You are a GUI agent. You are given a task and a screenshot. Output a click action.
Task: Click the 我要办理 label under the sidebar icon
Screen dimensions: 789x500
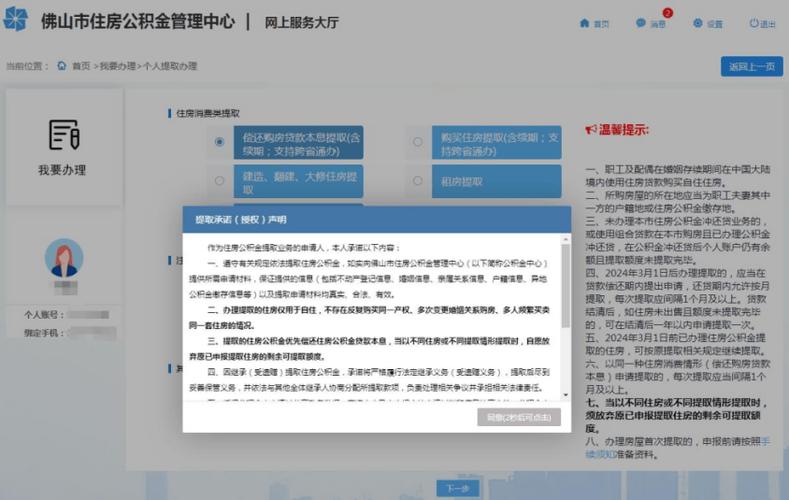coord(62,170)
